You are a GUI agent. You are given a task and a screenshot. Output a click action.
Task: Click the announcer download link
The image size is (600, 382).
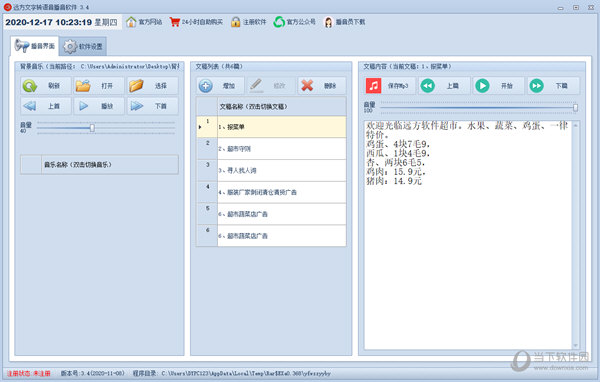point(344,22)
